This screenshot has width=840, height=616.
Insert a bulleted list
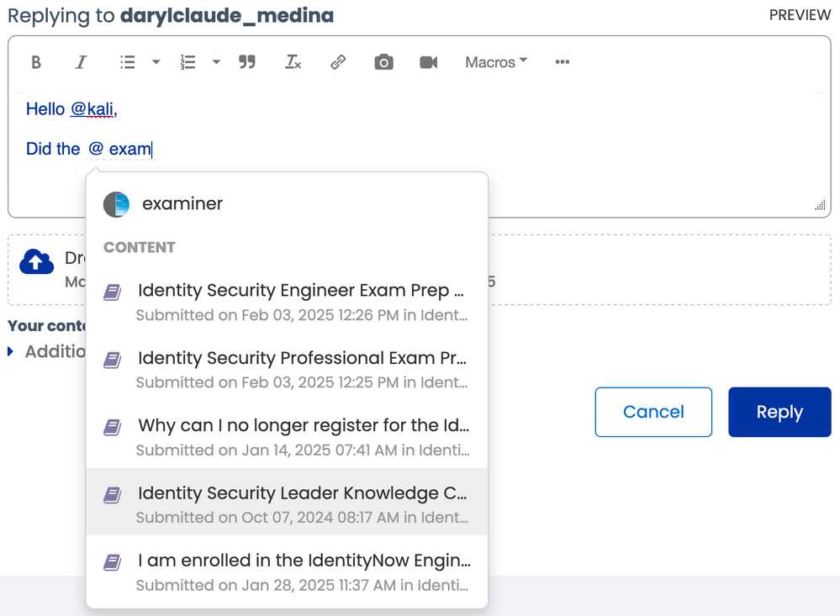point(128,62)
